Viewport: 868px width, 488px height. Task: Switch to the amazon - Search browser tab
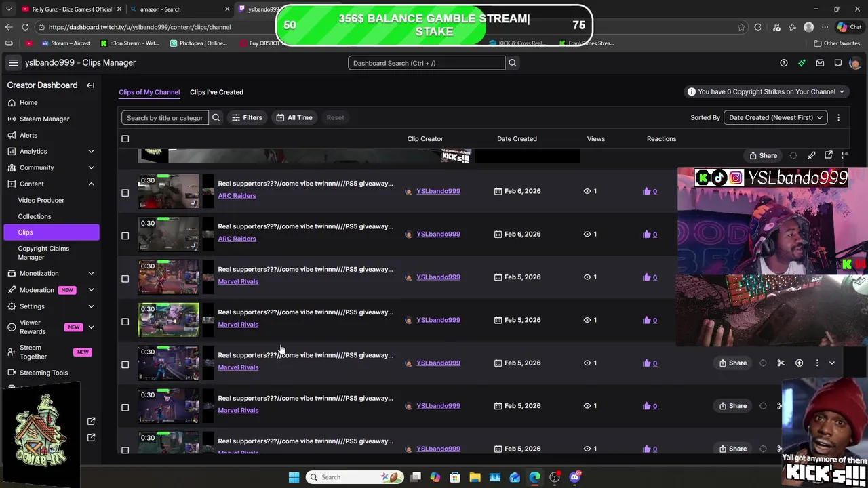(x=180, y=9)
